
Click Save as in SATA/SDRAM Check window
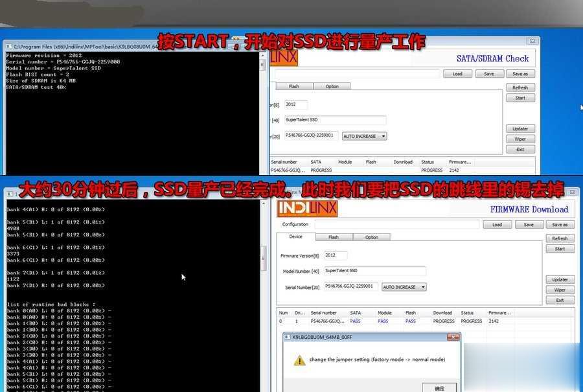coord(520,74)
